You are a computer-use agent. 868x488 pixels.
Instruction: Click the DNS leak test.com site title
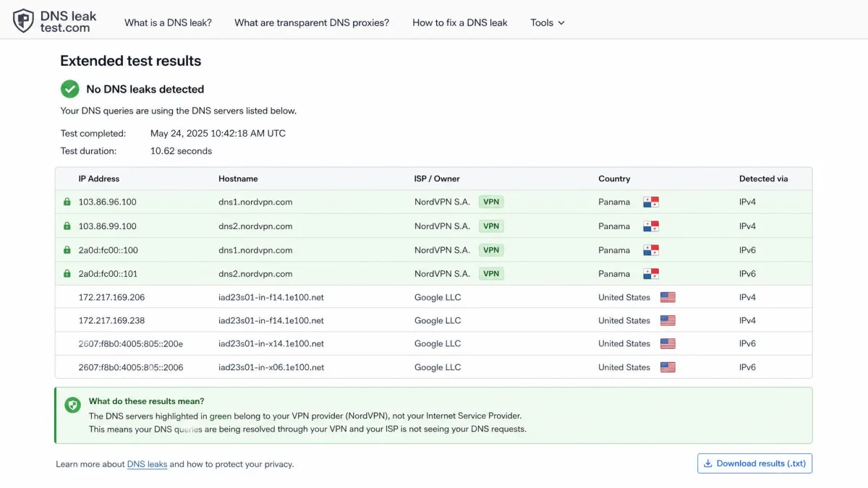[x=69, y=22]
